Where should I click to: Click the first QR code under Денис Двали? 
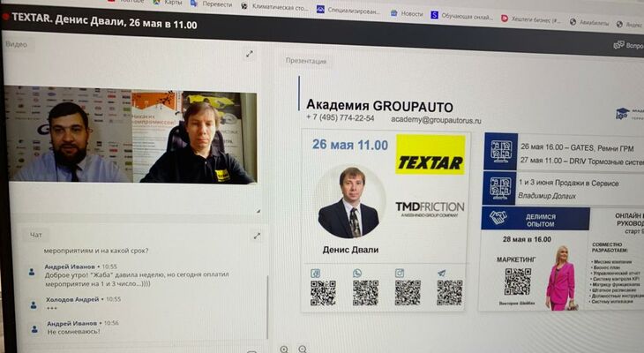pos(323,293)
